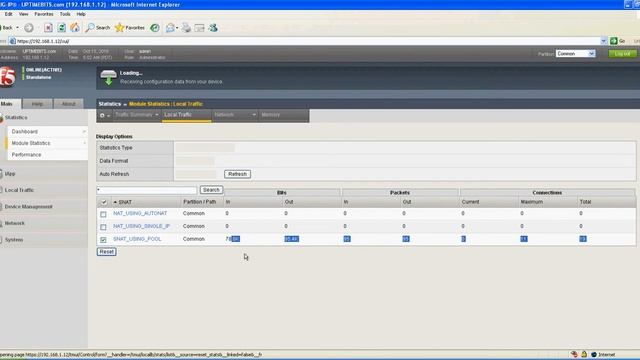Image resolution: width=640 pixels, height=360 pixels.
Task: Open the Mail icon dropdown arrow
Action: 177,28
